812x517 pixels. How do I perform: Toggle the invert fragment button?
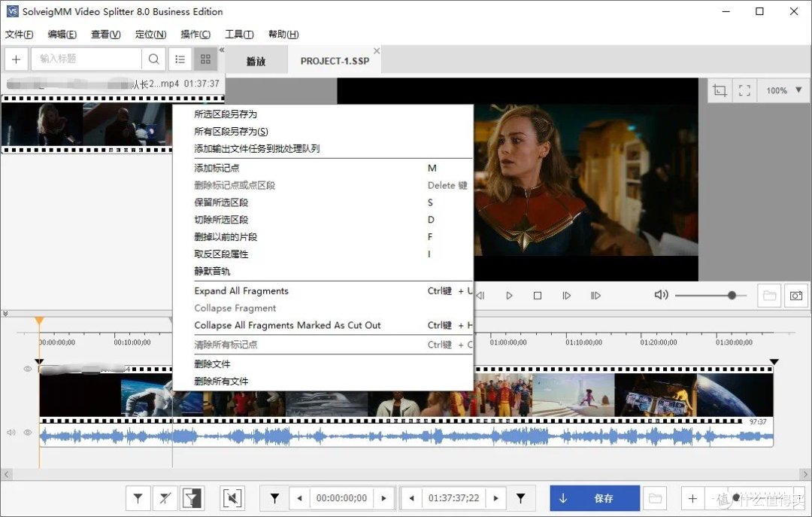192,498
